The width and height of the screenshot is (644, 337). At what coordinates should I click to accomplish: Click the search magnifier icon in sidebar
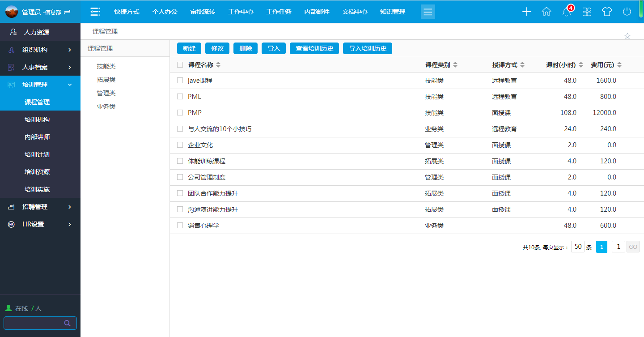coord(68,323)
